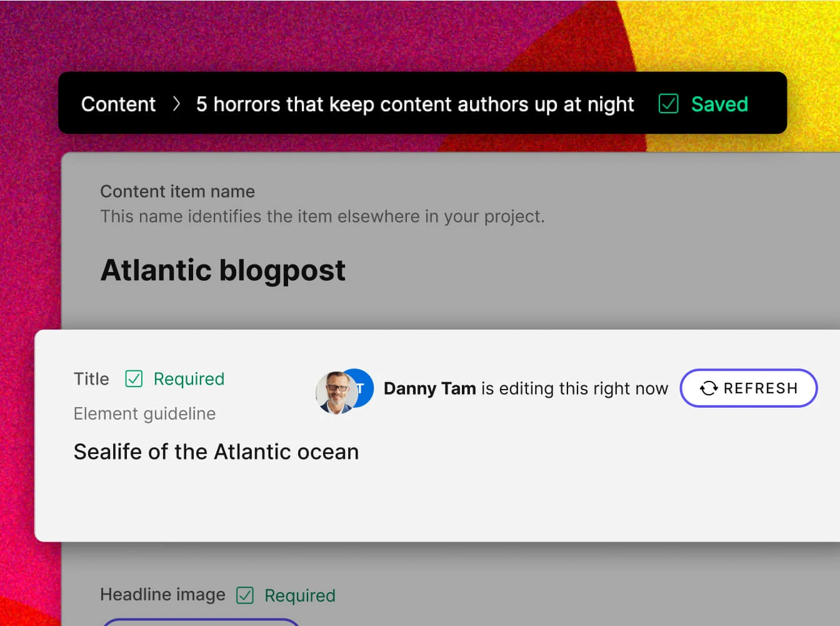Click the circular arrows refresh icon

pos(708,388)
